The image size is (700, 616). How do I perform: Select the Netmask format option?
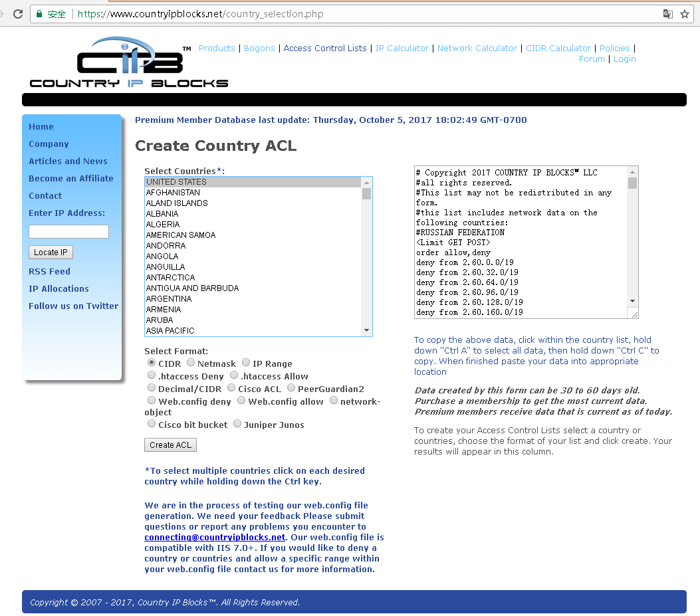tap(191, 363)
